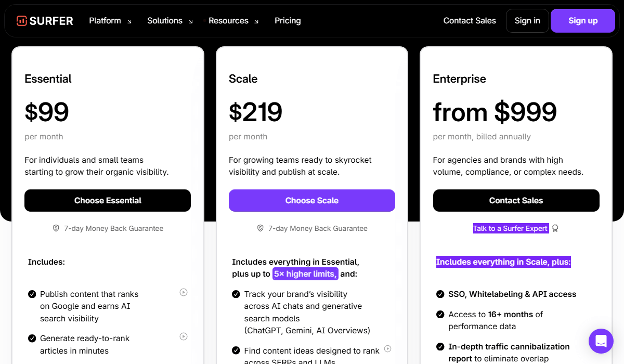Click checkmark beside SSO, Whitelabeling & API access
This screenshot has width=624, height=364.
point(440,294)
